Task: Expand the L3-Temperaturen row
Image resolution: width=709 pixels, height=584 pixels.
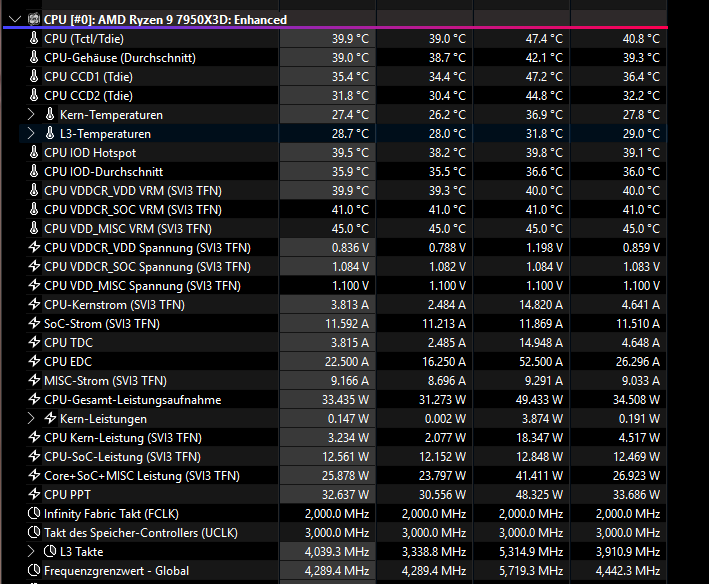Action: 31,133
